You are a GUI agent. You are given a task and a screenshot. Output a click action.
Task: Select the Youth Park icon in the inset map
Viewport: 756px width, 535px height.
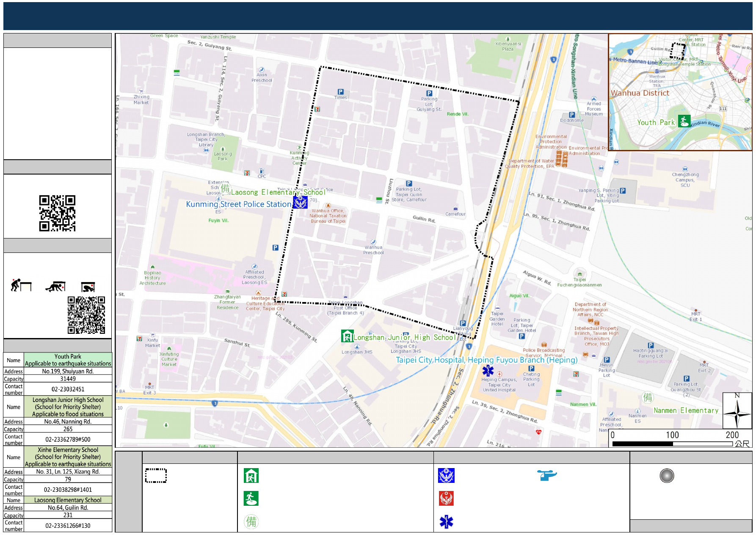pos(684,121)
